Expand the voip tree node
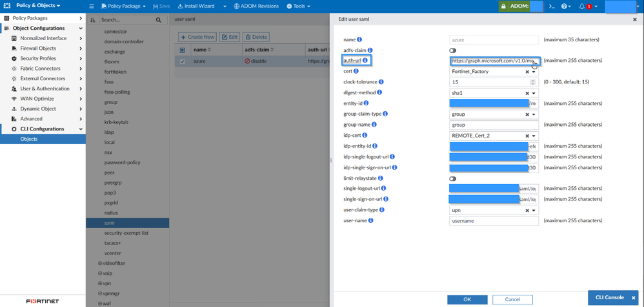 click(x=99, y=273)
